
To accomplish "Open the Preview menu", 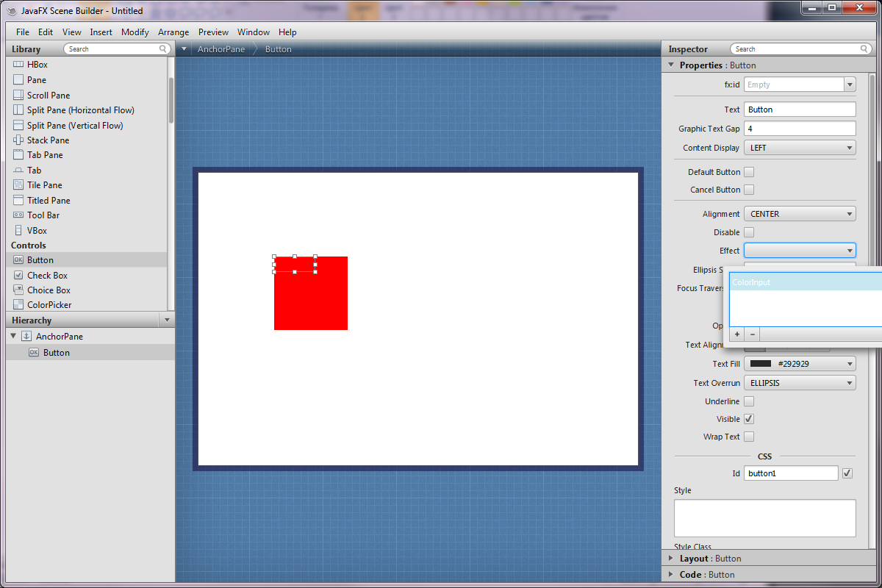I will click(x=213, y=32).
